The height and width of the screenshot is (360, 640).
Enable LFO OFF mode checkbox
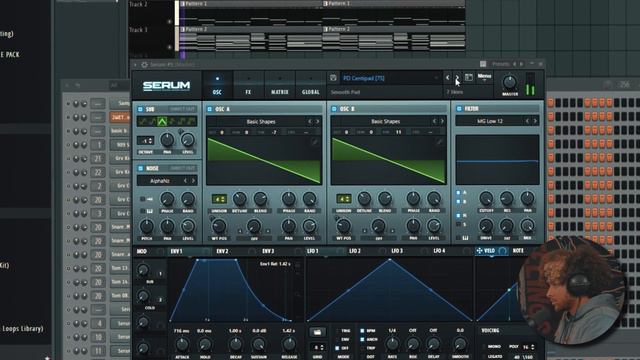tap(337, 349)
